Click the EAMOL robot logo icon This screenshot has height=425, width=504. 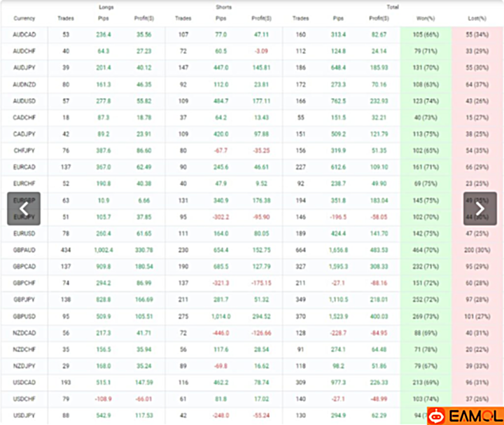(439, 415)
